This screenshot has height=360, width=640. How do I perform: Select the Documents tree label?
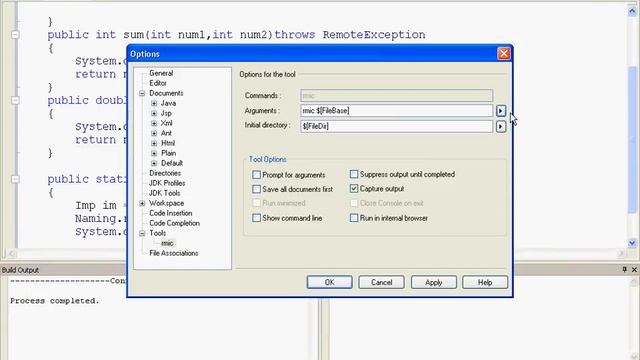click(166, 93)
